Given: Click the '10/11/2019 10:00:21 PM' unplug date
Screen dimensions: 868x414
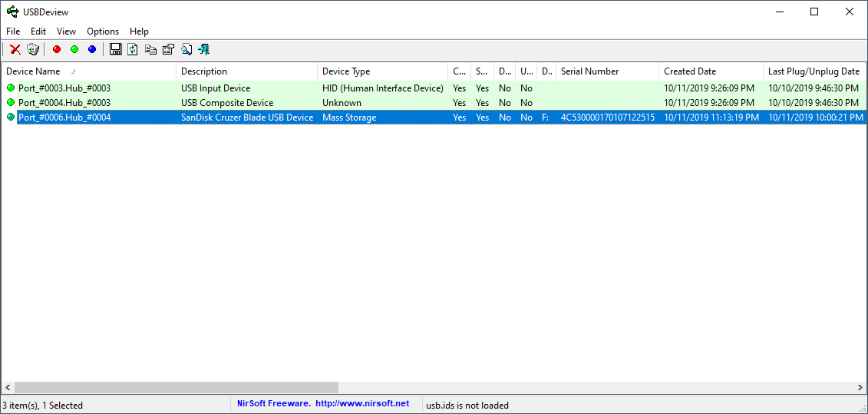Looking at the screenshot, I should (x=815, y=118).
